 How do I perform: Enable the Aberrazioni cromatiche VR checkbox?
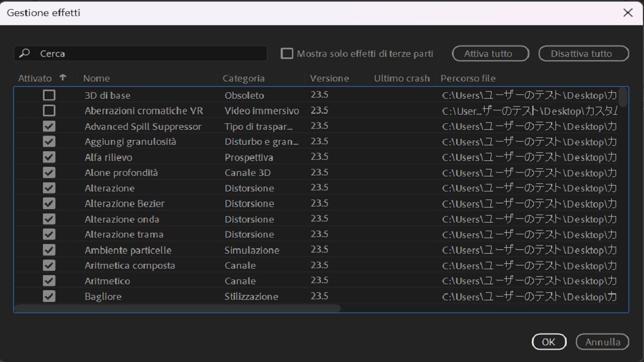pos(49,111)
